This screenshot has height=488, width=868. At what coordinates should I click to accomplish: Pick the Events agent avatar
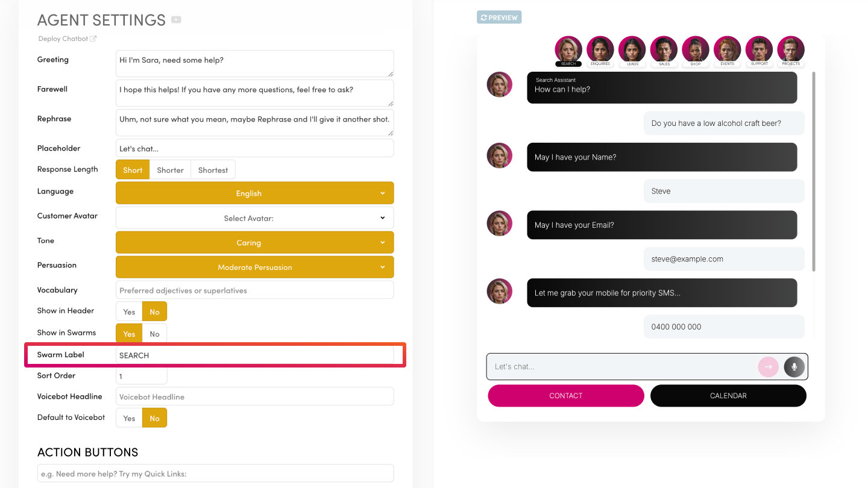[x=727, y=49]
